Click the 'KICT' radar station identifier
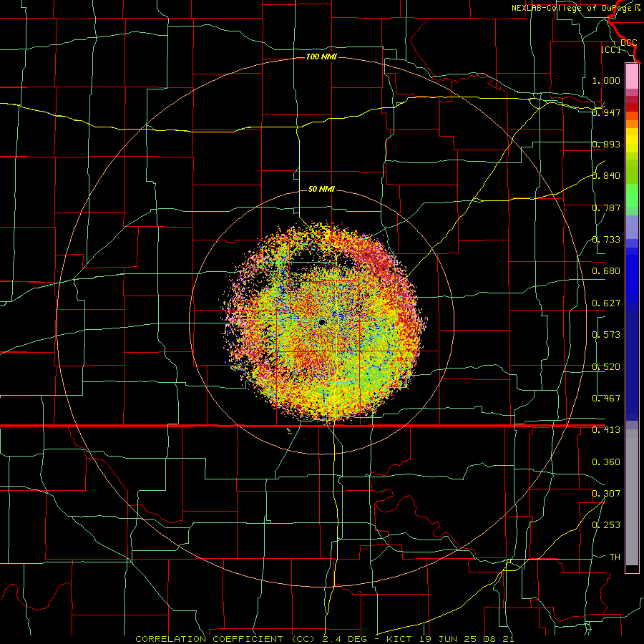Screen dimensions: 644x644 401,639
